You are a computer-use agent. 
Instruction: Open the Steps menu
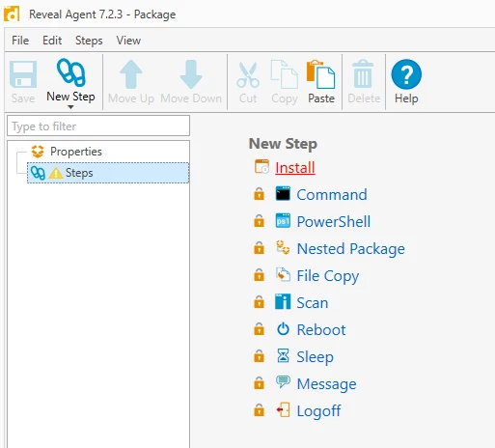(89, 41)
